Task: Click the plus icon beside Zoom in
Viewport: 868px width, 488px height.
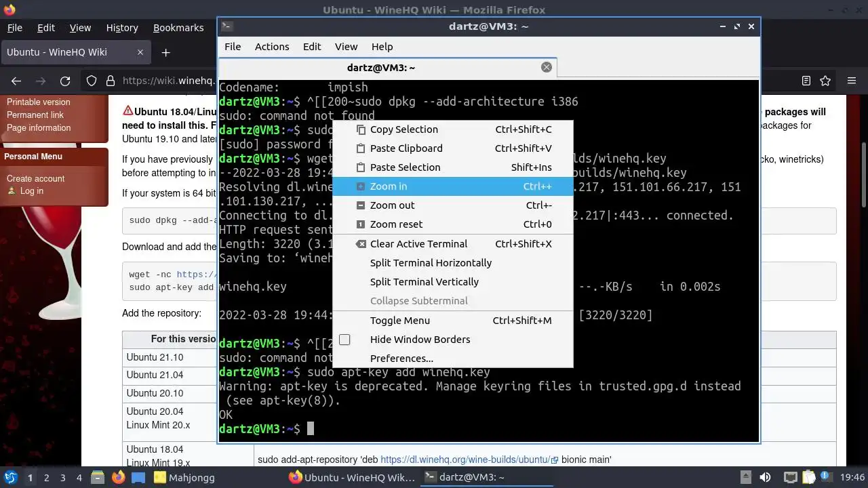Action: (x=361, y=186)
